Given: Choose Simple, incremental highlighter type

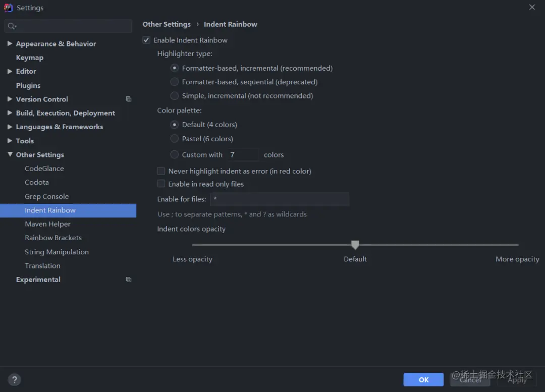Looking at the screenshot, I should (175, 95).
